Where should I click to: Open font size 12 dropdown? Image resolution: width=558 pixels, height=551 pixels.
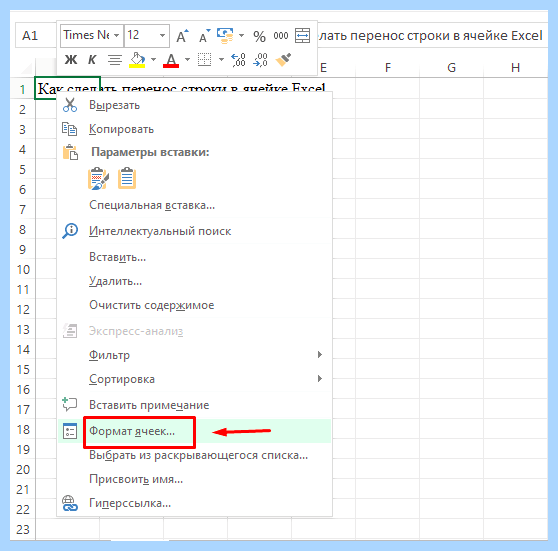click(x=162, y=36)
